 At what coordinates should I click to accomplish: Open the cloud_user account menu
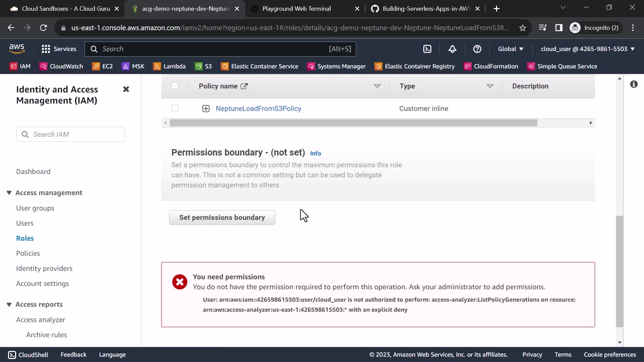pyautogui.click(x=588, y=49)
